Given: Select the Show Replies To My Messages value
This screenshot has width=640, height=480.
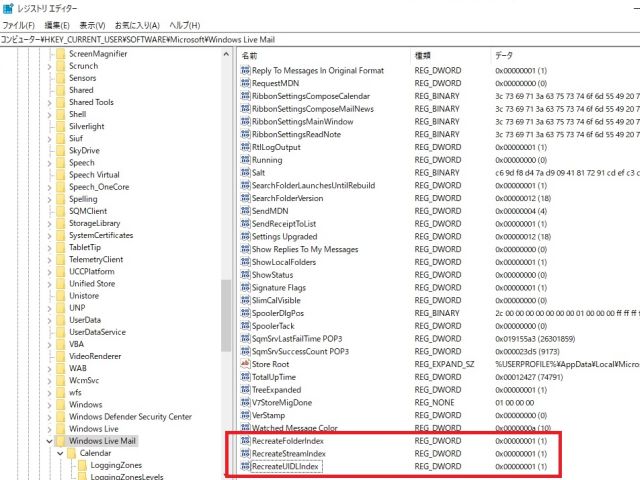Looking at the screenshot, I should pyautogui.click(x=305, y=249).
